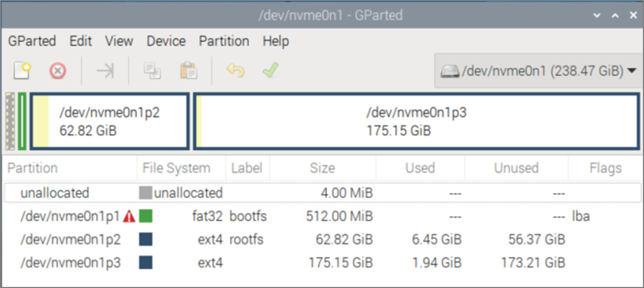Click the red warning icon beside nvme0n1p1
Screen dimensions: 644x288
[129, 216]
